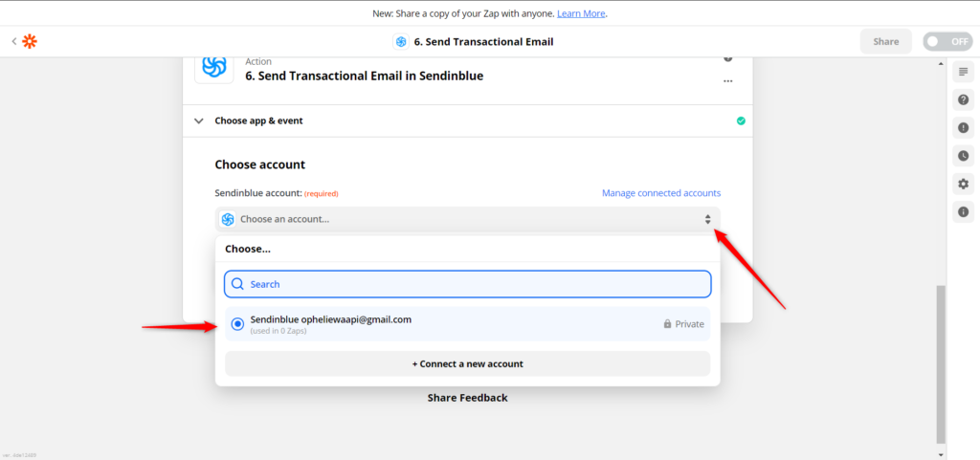Click Sendinblue icon inside account dropdown
The width and height of the screenshot is (980, 460).
click(x=228, y=219)
